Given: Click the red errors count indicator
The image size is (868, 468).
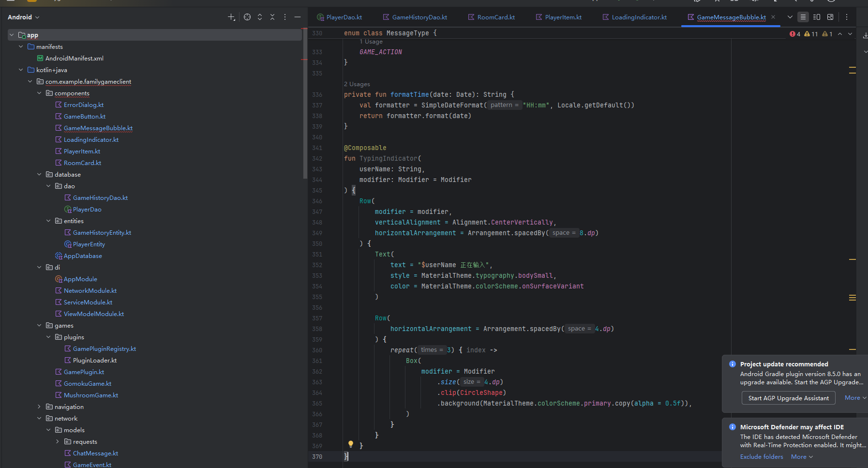Looking at the screenshot, I should [795, 34].
